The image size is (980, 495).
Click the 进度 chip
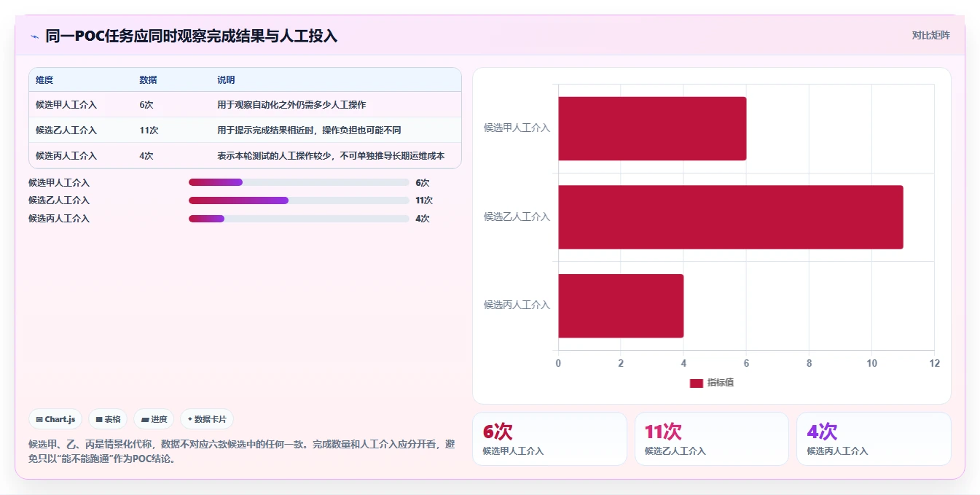coord(154,419)
